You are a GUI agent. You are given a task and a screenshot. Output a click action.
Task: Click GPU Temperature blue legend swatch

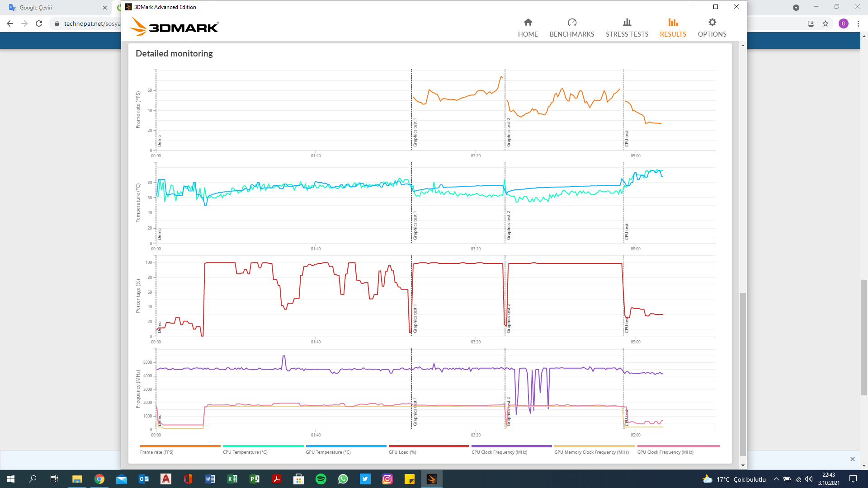(x=346, y=446)
